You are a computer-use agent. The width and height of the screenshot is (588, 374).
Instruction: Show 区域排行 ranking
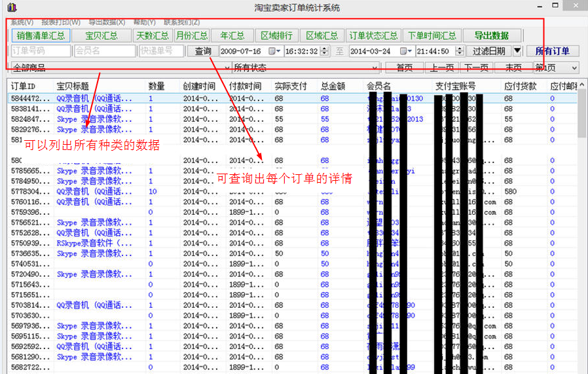point(276,35)
